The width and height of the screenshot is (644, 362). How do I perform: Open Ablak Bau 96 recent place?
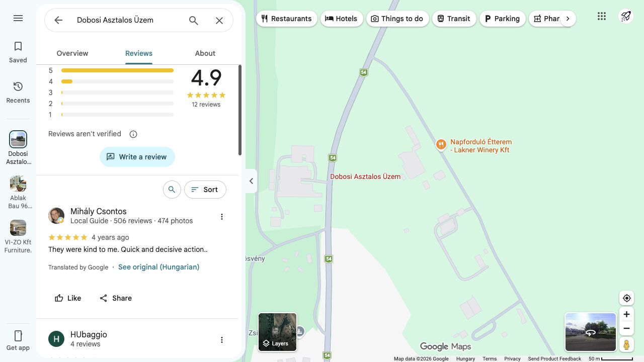click(x=18, y=192)
